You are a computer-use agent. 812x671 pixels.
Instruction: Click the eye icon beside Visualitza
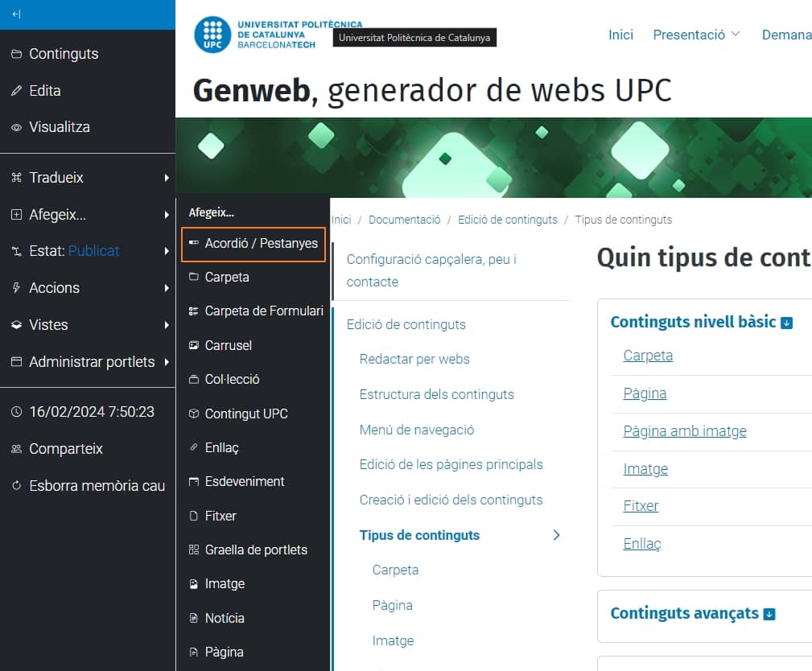[17, 127]
